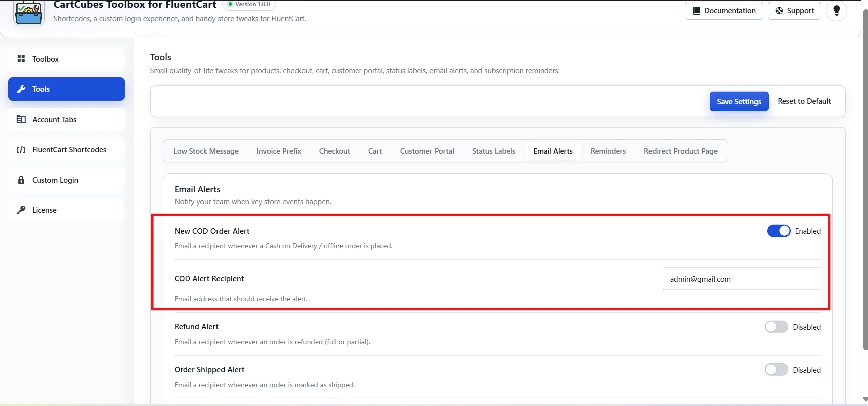Click the 'CartCubes Toolbox for FluentCart' title
Viewport: 868px width, 406px height.
pyautogui.click(x=135, y=5)
